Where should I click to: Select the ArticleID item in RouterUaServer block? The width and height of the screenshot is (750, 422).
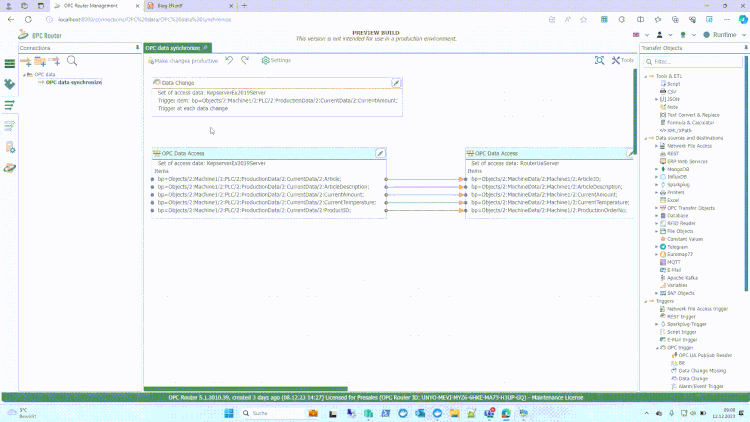pos(536,179)
